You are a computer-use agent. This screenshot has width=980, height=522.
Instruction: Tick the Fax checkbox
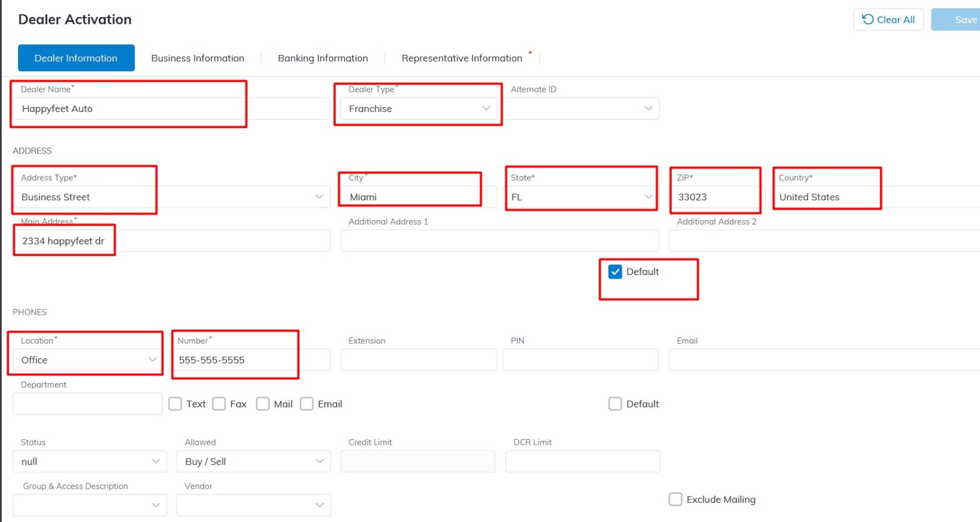[x=219, y=404]
